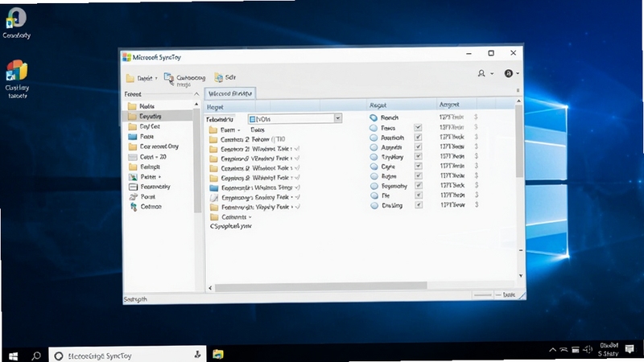Click the main pane vertical scrollbar thumb

[519, 142]
